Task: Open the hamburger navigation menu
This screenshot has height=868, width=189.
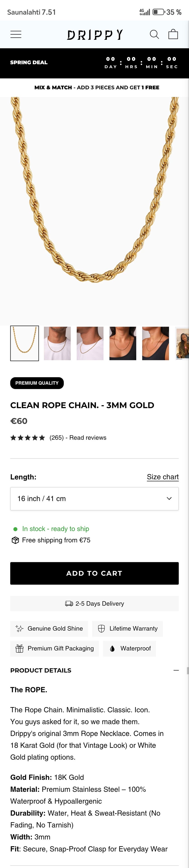Action: (16, 34)
